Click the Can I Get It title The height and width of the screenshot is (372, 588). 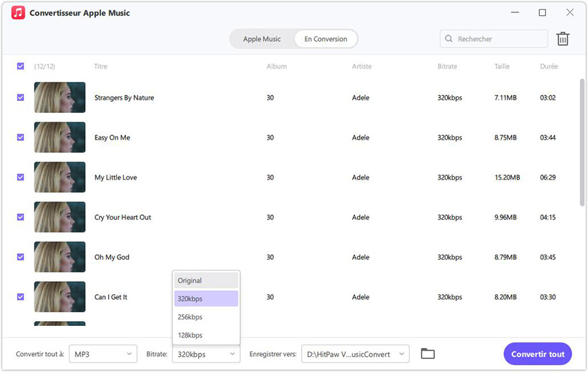[x=111, y=297]
